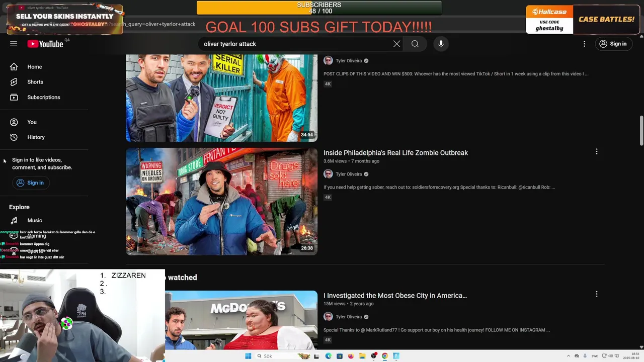Click the History clock icon
The width and height of the screenshot is (644, 362).
click(14, 137)
